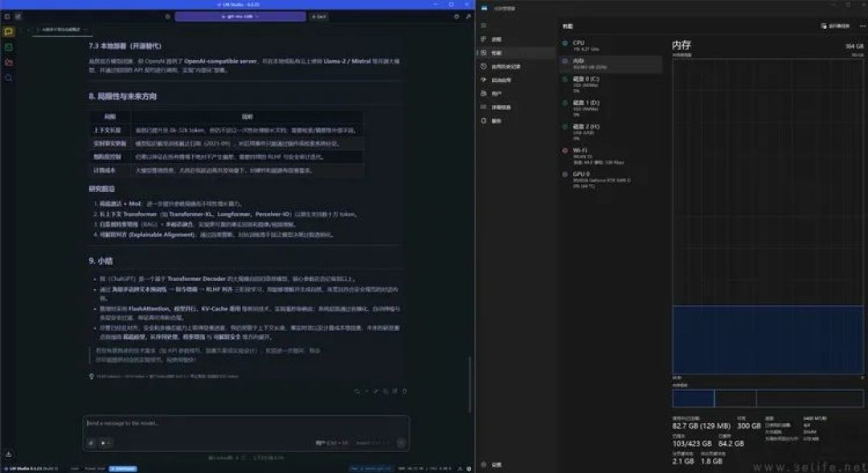Click the memory usage graph in Task Manager
Image resolution: width=868 pixels, height=473 pixels.
click(768, 216)
